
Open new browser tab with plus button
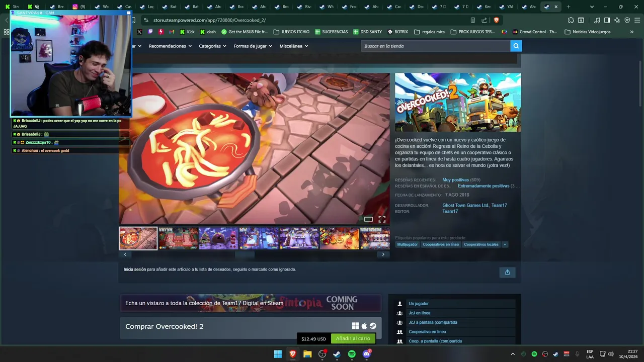coord(569,7)
